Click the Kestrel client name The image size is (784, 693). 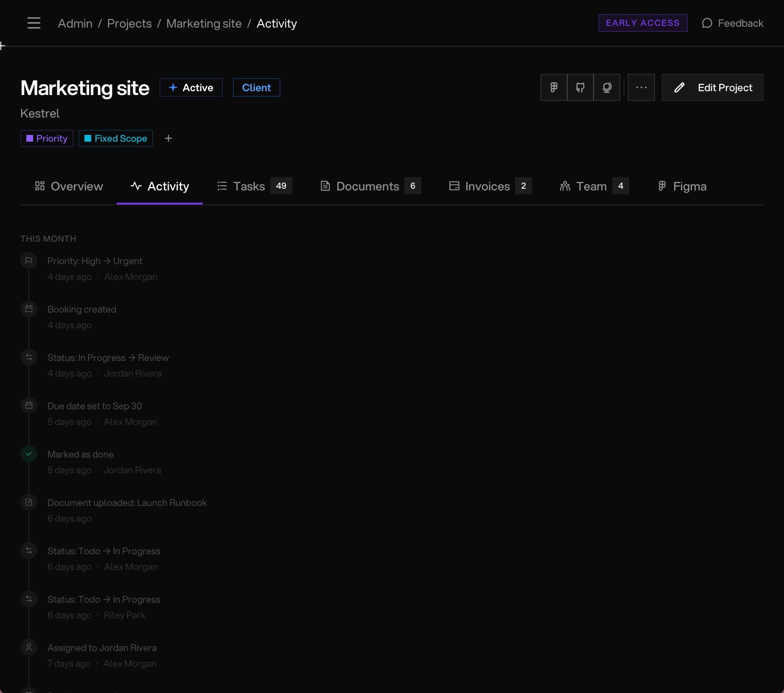coord(40,113)
